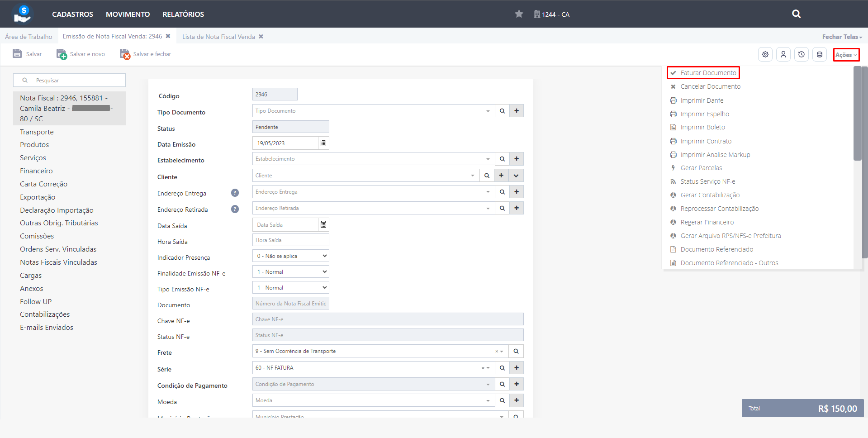868x438 pixels.
Task: Search Estabelecimento with magnifier icon
Action: (502, 159)
